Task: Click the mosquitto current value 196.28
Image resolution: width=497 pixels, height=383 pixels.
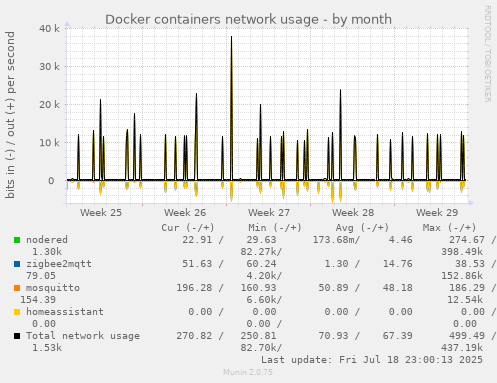Action: tap(194, 288)
